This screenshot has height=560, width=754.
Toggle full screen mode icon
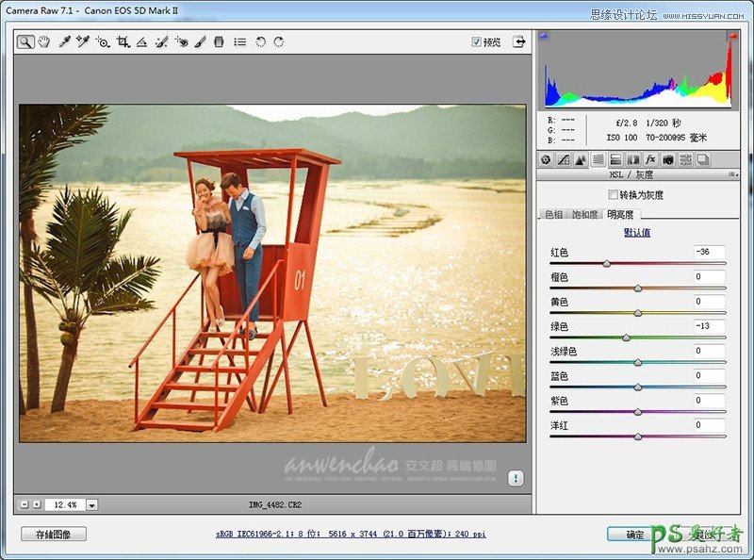[x=518, y=42]
